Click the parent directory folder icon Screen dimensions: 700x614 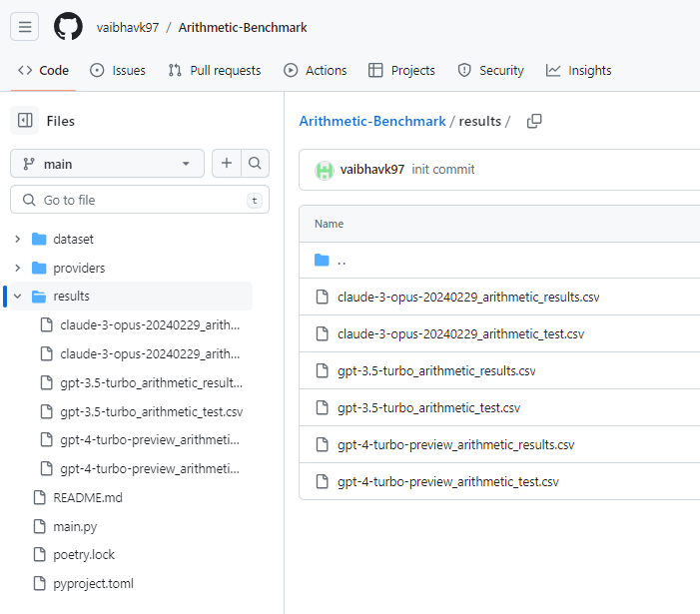tap(322, 261)
